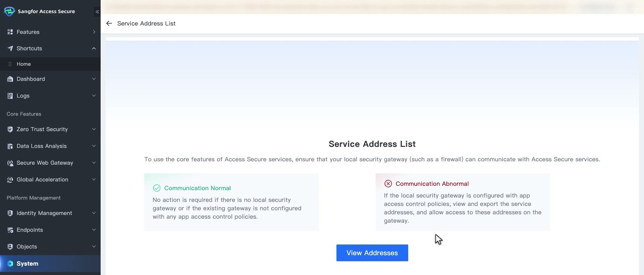Expand the Endpoints chevron
Screen dimensions: 644x275
coord(94,230)
